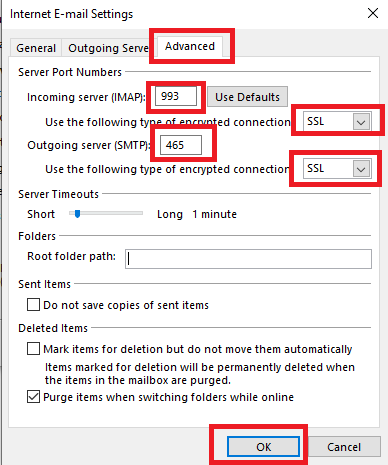This screenshot has width=388, height=465.
Task: Open the Outgoing Server tab
Action: [x=107, y=48]
